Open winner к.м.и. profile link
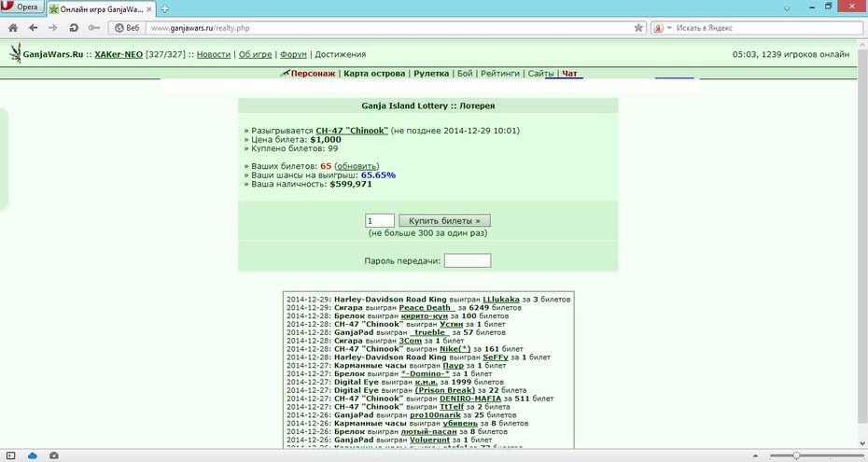 click(x=427, y=383)
